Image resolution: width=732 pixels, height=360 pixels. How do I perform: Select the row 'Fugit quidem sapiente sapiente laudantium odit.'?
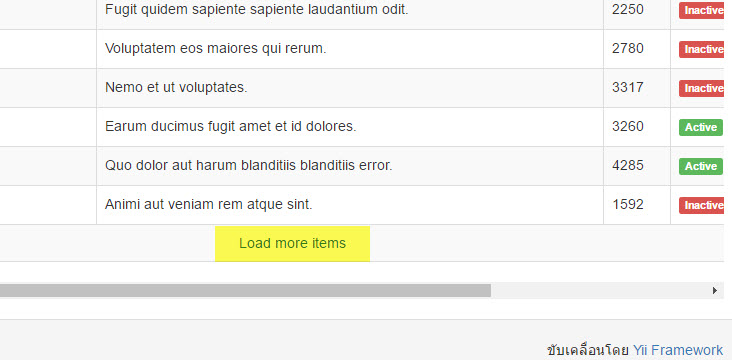(x=362, y=10)
